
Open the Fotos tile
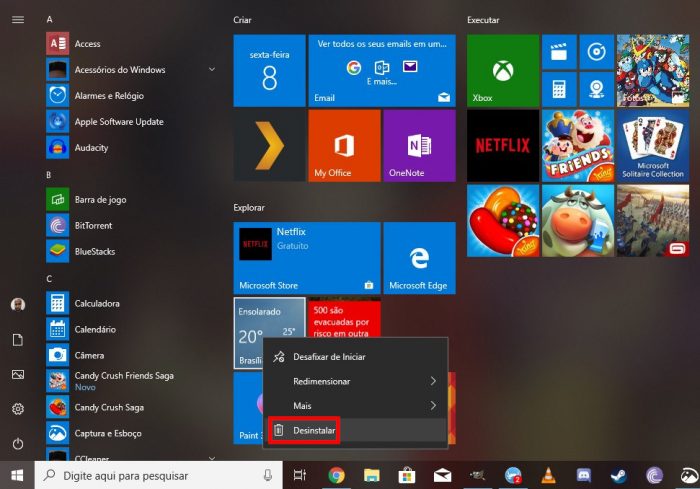653,71
